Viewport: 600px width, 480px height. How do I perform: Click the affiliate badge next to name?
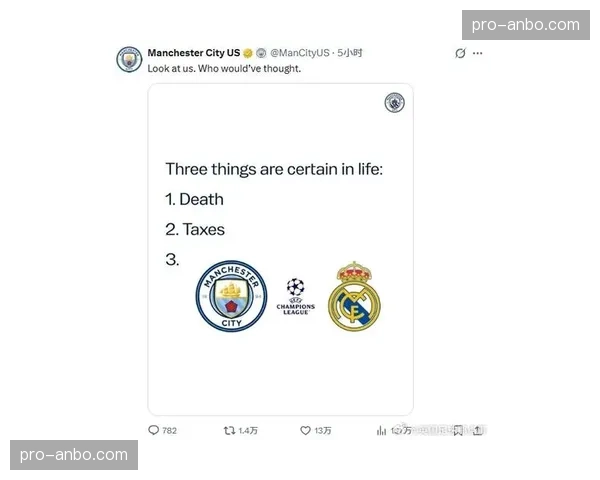[261, 53]
